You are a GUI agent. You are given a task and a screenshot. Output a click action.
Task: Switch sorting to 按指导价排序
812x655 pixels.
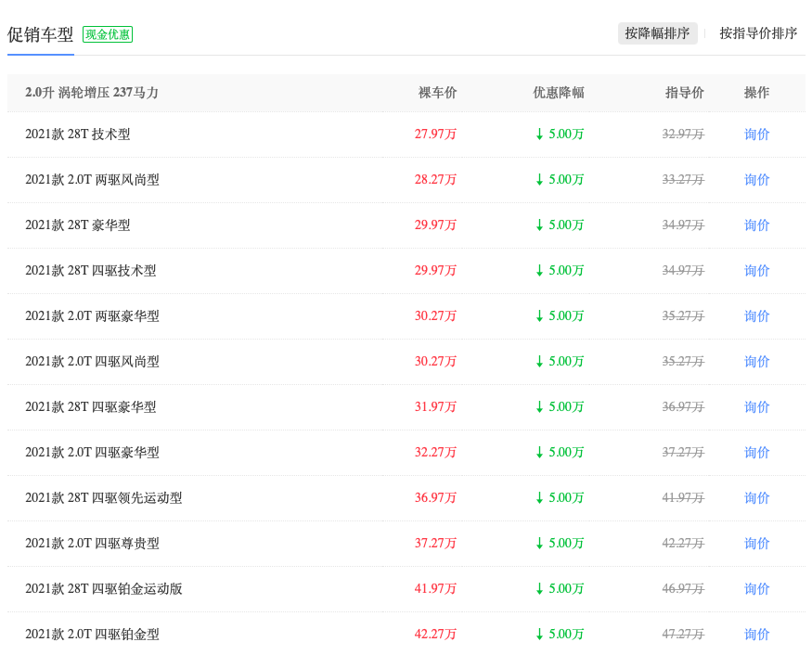(x=758, y=33)
